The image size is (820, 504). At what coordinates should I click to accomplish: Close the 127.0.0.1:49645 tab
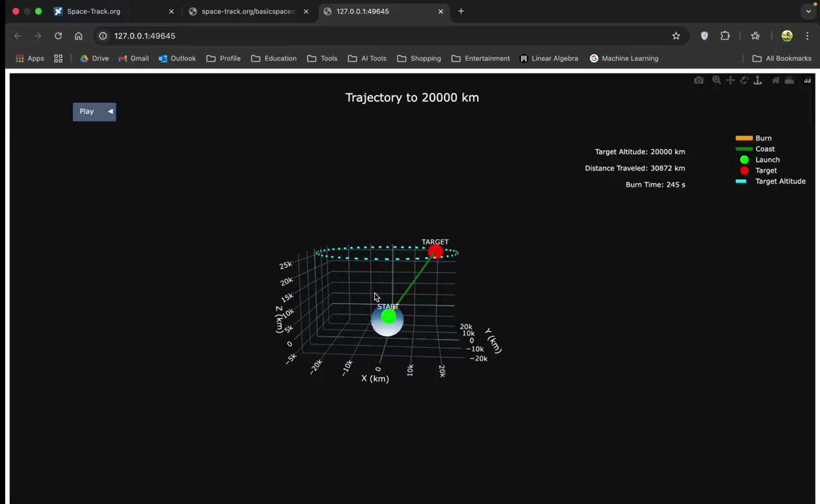click(441, 11)
